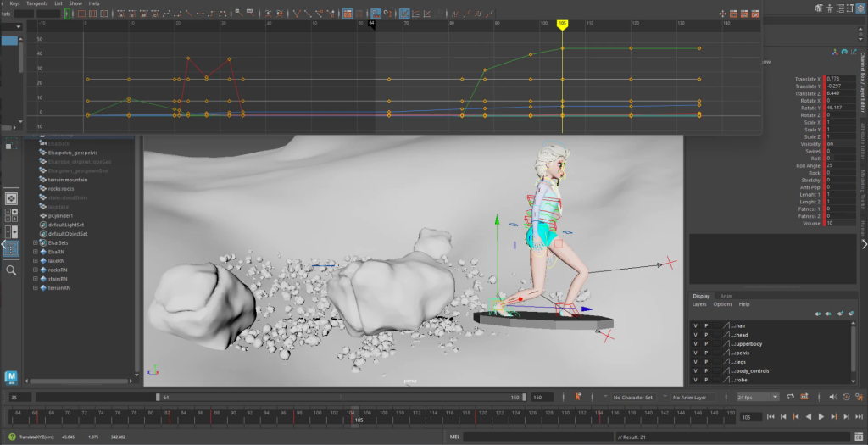868x445 pixels.
Task: Toggle the absolute view icon
Action: (404, 14)
